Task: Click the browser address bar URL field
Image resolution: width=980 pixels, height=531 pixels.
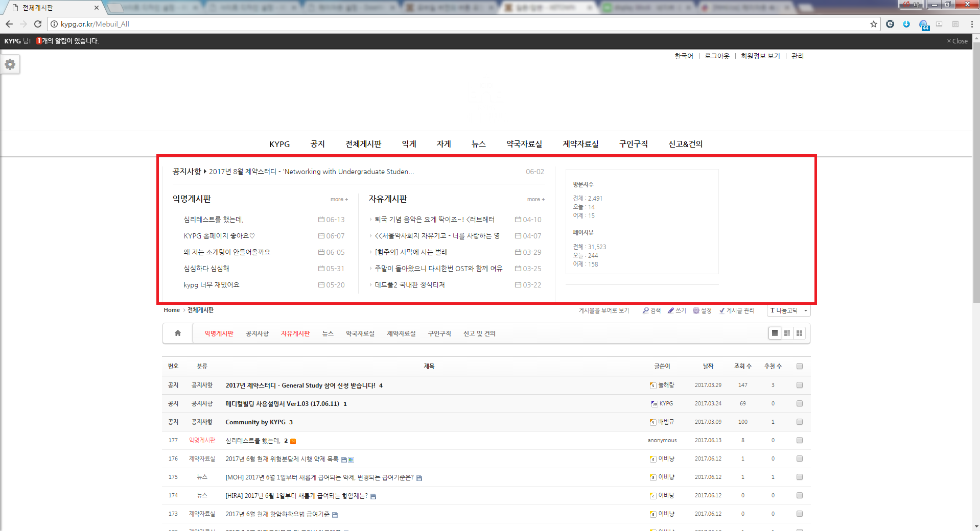Action: click(x=460, y=24)
